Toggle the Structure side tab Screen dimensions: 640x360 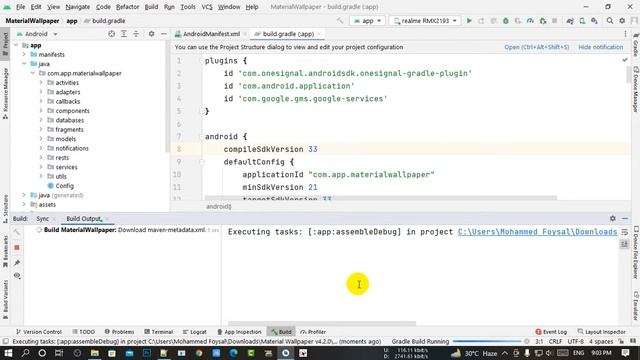[x=5, y=209]
